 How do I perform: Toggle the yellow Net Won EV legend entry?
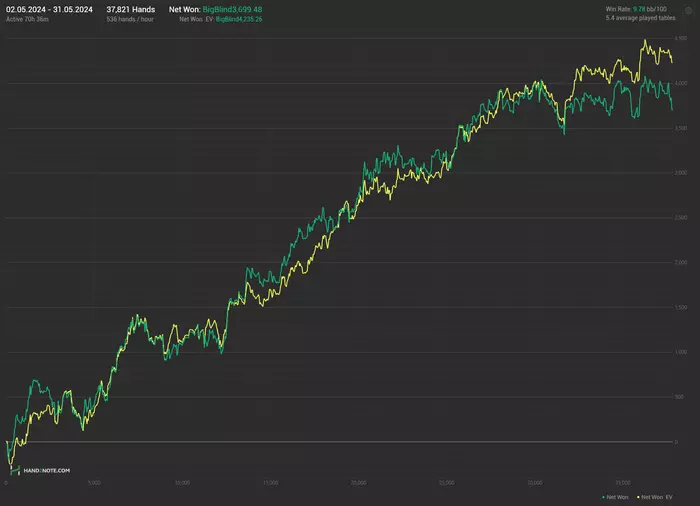click(x=655, y=497)
